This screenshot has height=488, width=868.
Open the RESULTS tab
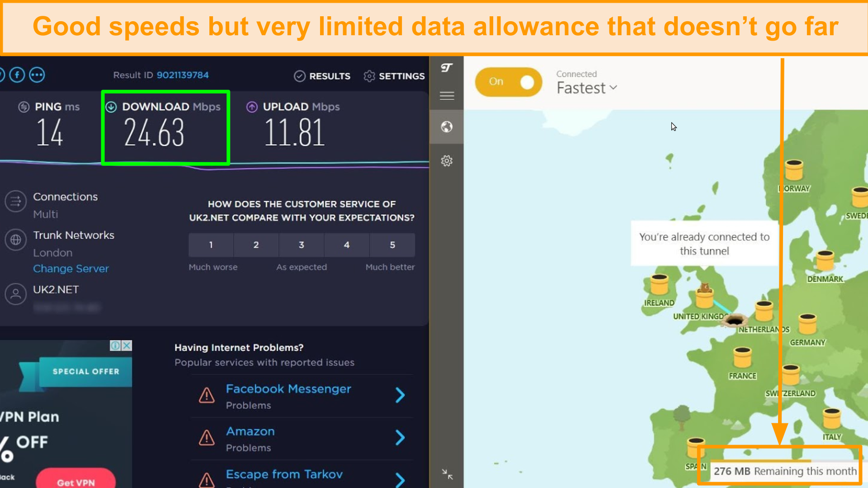click(x=322, y=76)
